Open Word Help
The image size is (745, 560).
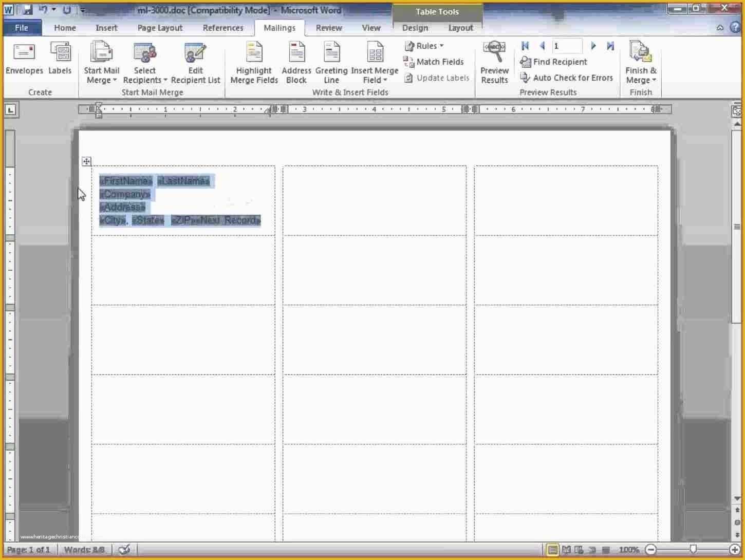(735, 28)
